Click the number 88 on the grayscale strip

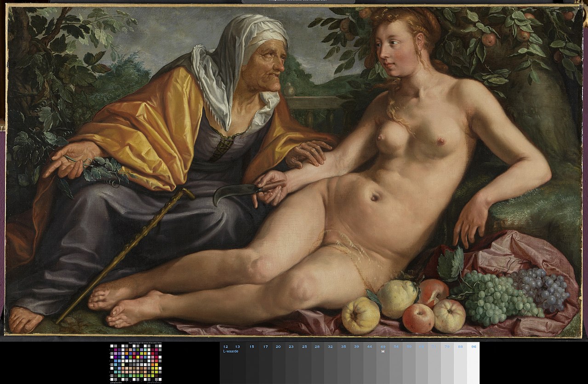pyautogui.click(x=460, y=346)
